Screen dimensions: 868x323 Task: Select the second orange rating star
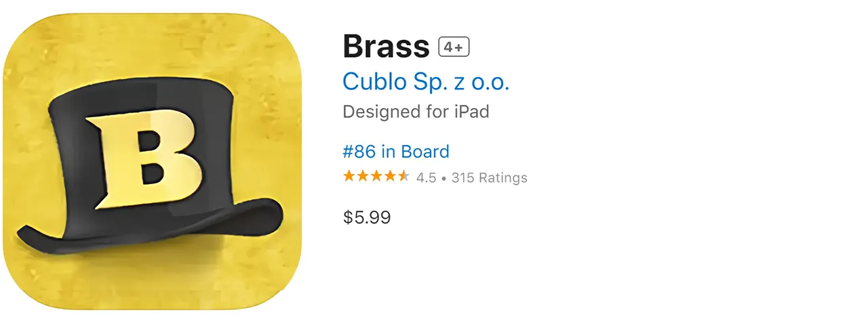[363, 177]
